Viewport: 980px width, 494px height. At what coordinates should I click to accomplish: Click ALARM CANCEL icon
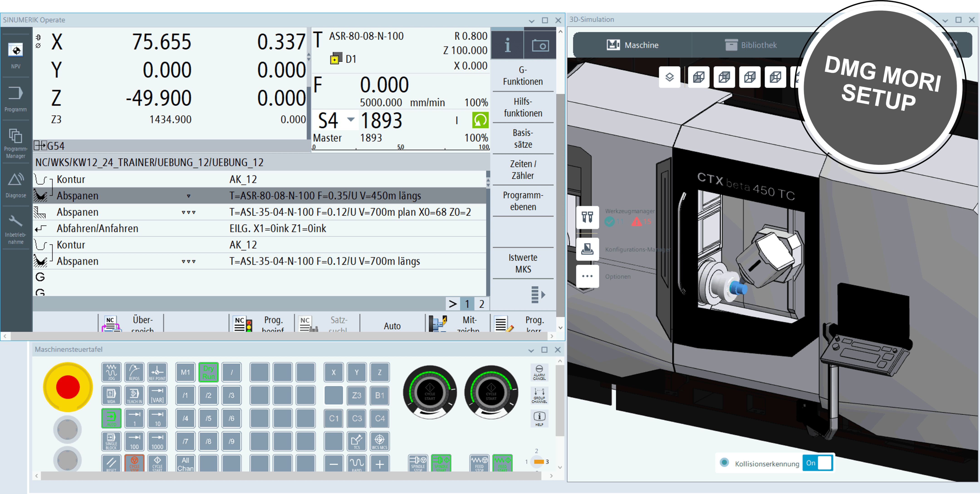point(539,372)
